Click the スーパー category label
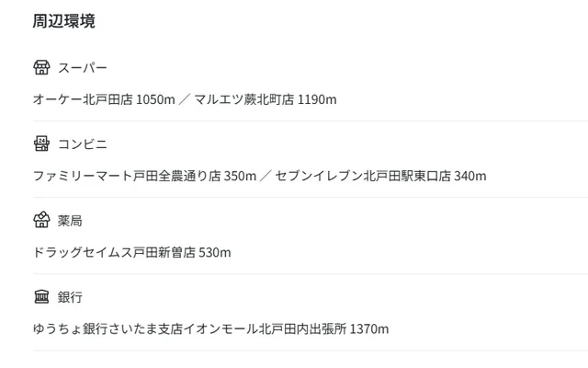This screenshot has height=368, width=588. tap(83, 68)
